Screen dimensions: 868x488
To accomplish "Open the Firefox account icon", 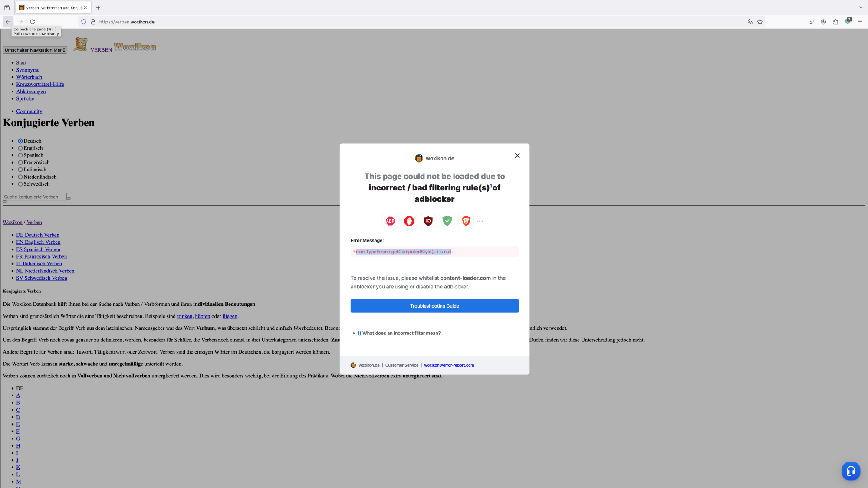I will pyautogui.click(x=823, y=22).
